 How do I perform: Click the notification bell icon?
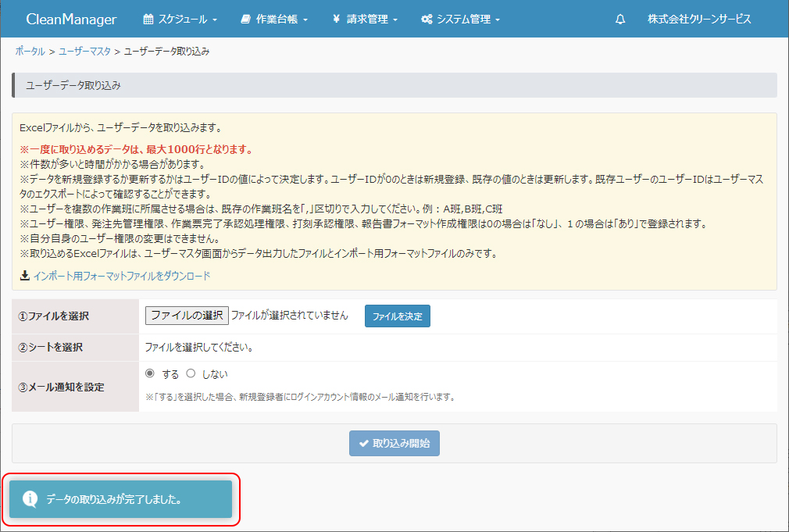[620, 20]
